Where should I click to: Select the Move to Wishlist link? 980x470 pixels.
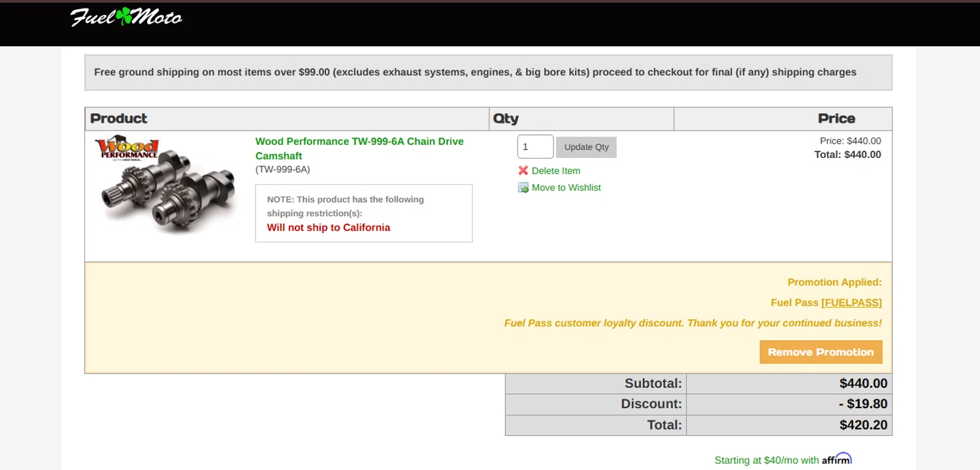(566, 188)
